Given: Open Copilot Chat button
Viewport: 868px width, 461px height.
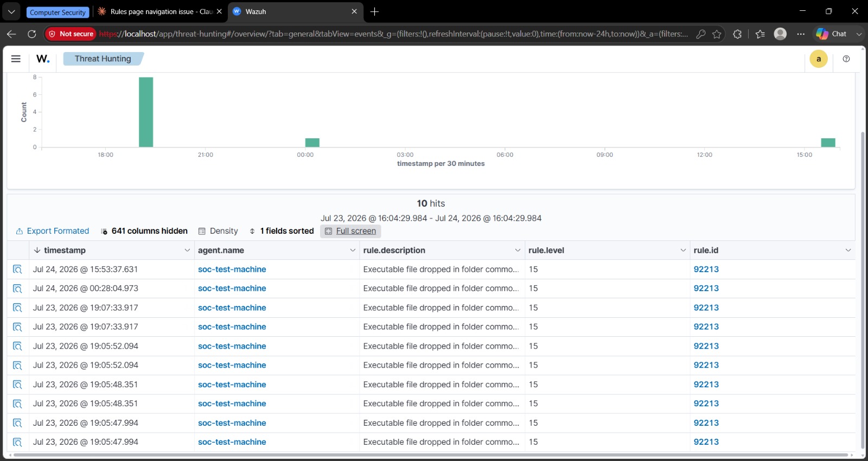Looking at the screenshot, I should point(832,34).
